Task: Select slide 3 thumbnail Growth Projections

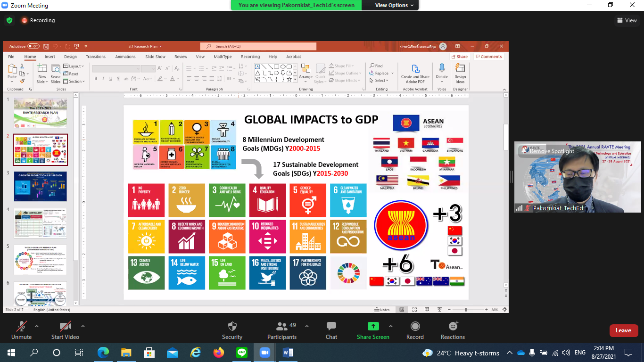Action: pos(40,186)
